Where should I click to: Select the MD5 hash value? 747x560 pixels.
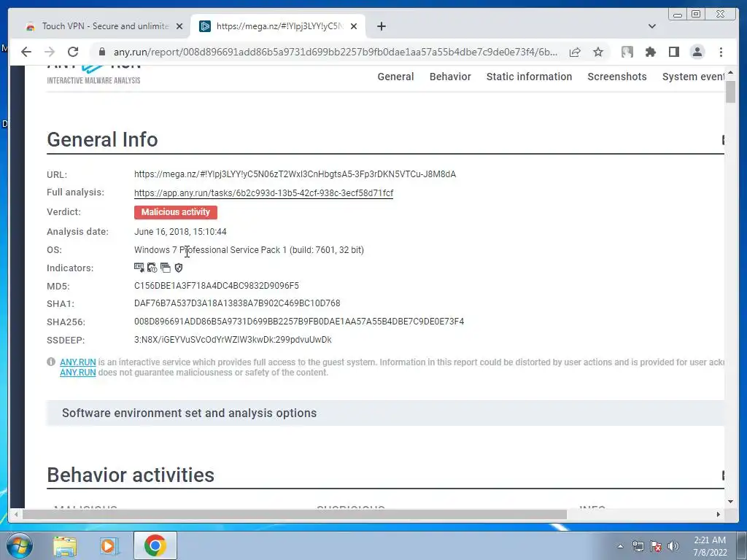pos(216,286)
